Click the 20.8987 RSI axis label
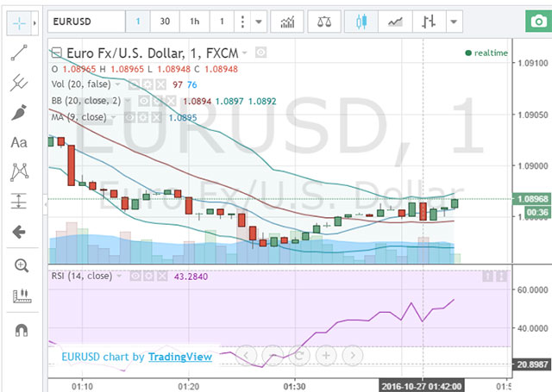552x392 pixels. pyautogui.click(x=532, y=364)
